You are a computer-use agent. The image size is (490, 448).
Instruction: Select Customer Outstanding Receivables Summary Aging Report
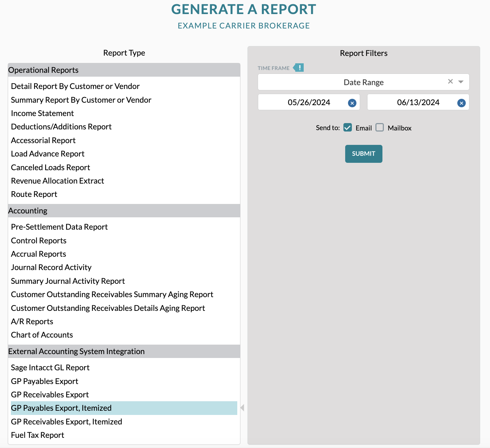click(112, 294)
